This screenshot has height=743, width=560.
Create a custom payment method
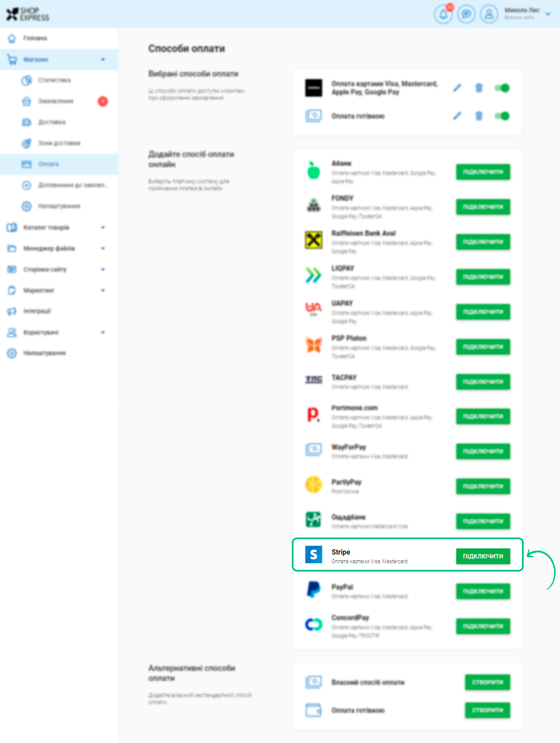tap(487, 682)
